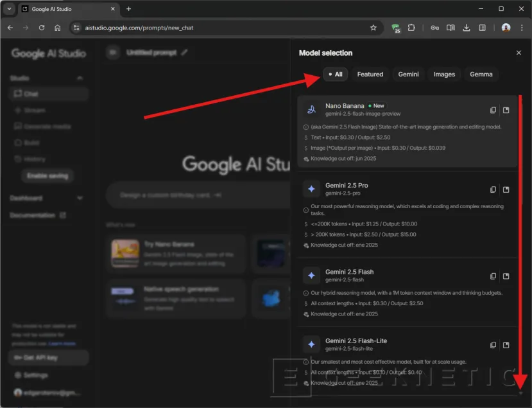Open the browser home page
532x408 pixels.
tap(58, 28)
